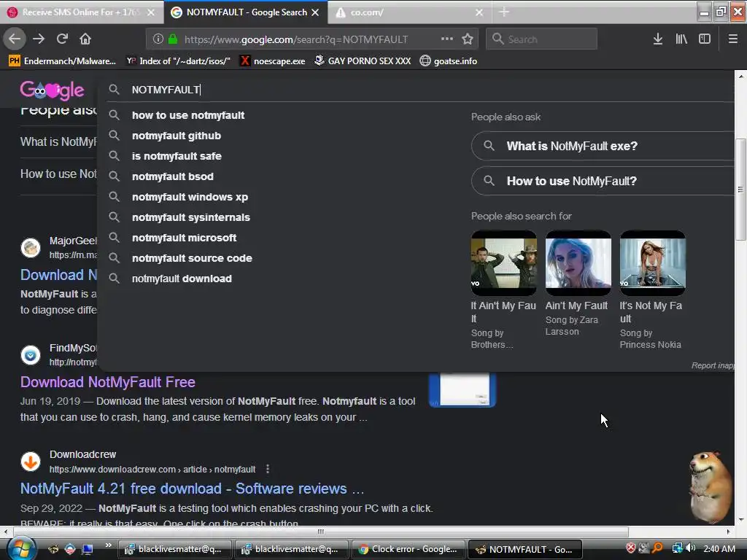Click the taskbar clock 2:40 AM
This screenshot has width=747, height=560.
point(719,548)
